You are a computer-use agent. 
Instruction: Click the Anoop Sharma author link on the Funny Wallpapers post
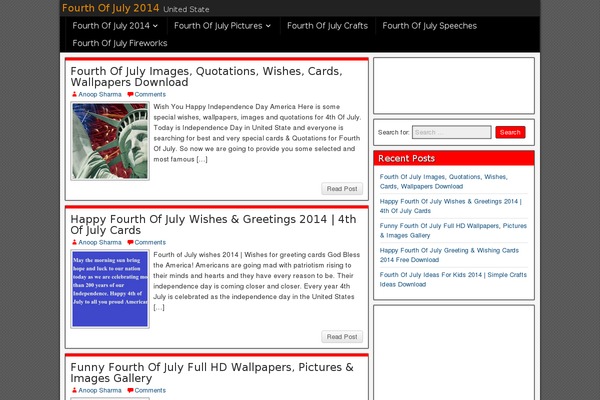tap(100, 390)
